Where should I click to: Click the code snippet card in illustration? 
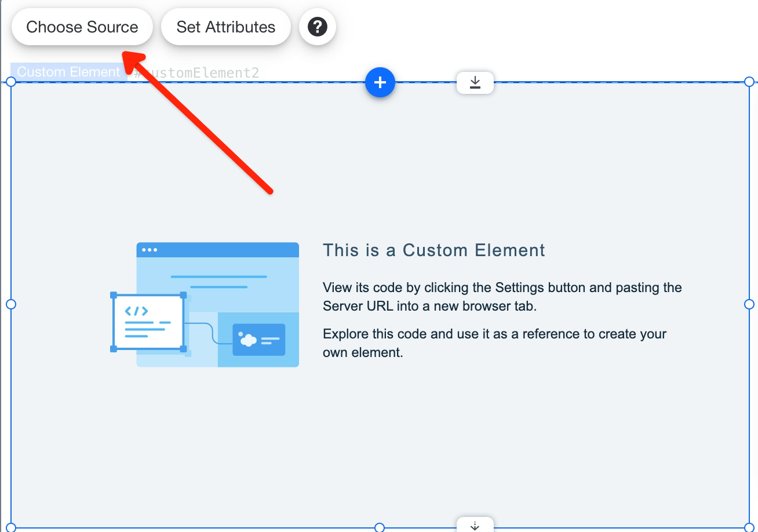pos(148,322)
